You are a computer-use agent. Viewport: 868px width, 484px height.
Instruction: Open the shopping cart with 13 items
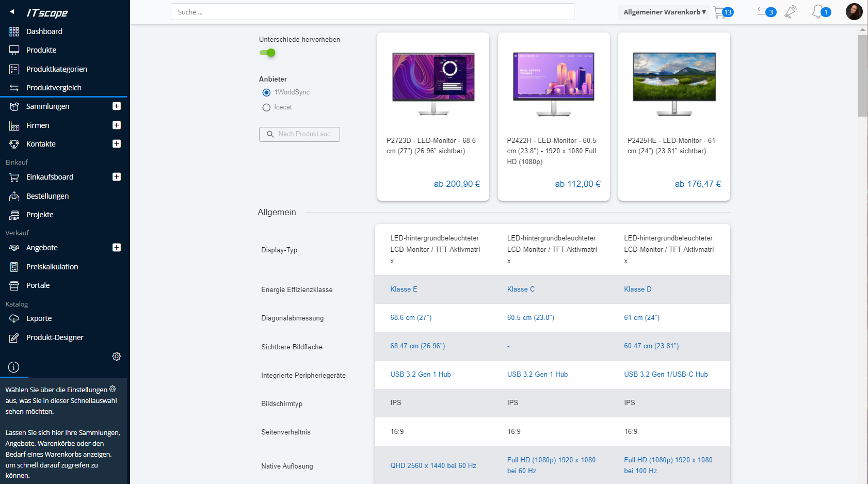tap(723, 12)
